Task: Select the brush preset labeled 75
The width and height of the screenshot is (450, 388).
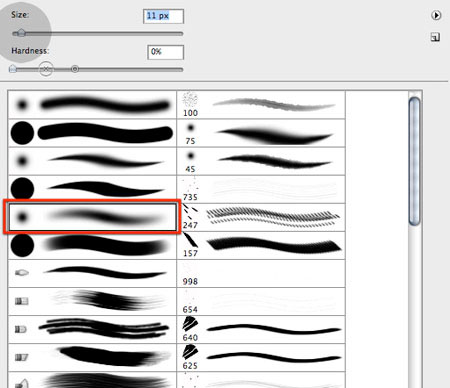Action: (x=261, y=133)
